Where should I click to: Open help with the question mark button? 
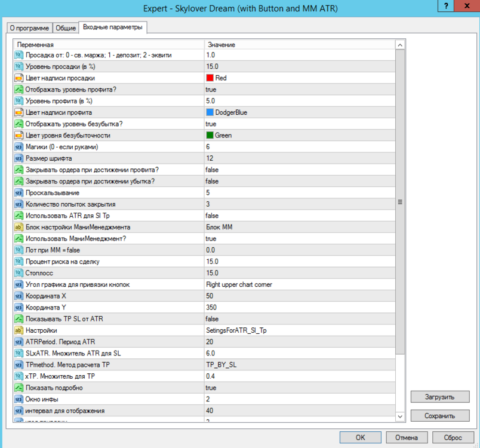[x=446, y=6]
